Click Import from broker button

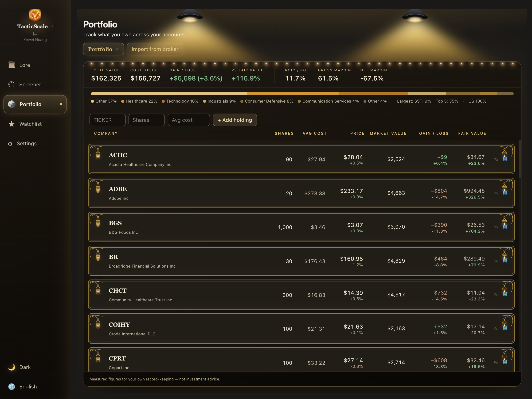[155, 49]
